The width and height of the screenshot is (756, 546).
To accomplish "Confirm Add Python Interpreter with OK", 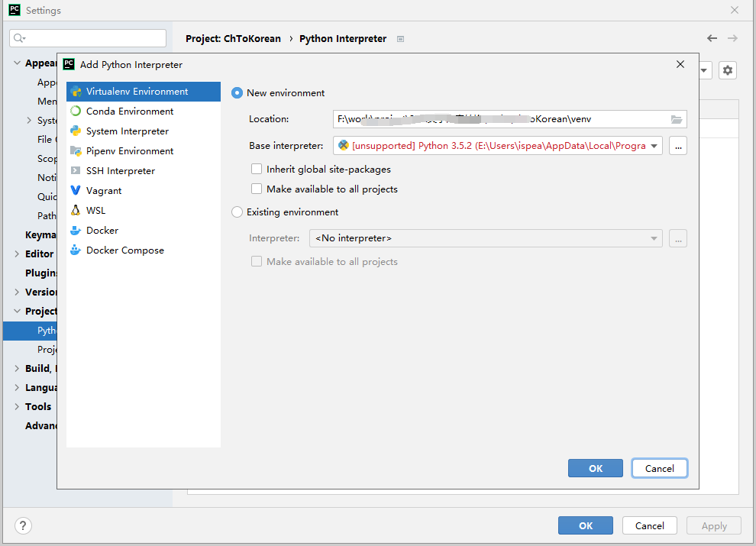I will [596, 468].
